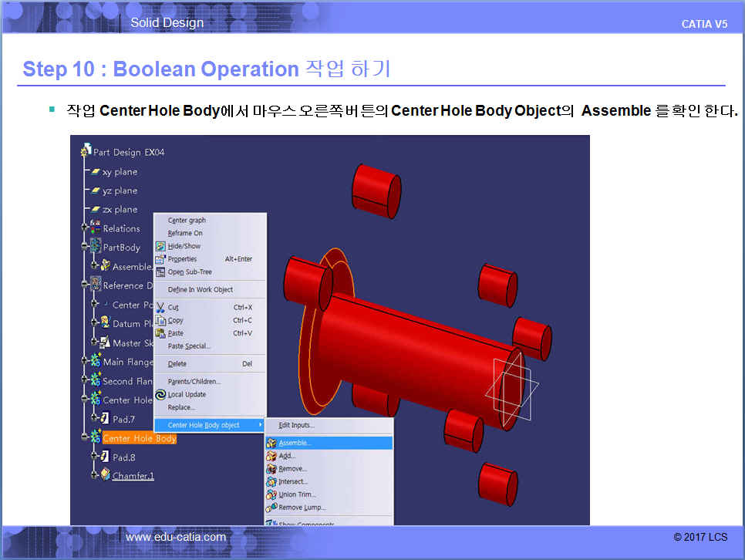Viewport: 745px width, 560px height.
Task: Collapse the PartBody tree node
Action: [86, 248]
